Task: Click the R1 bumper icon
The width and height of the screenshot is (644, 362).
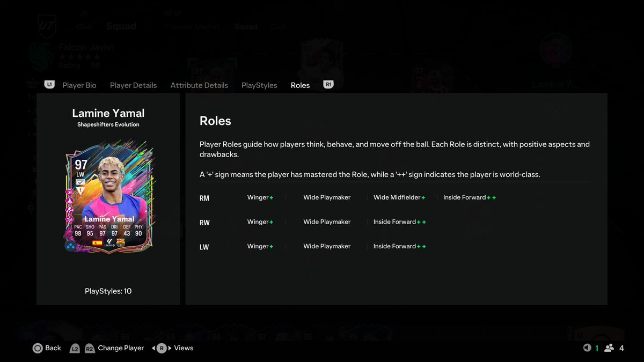Action: 328,84
